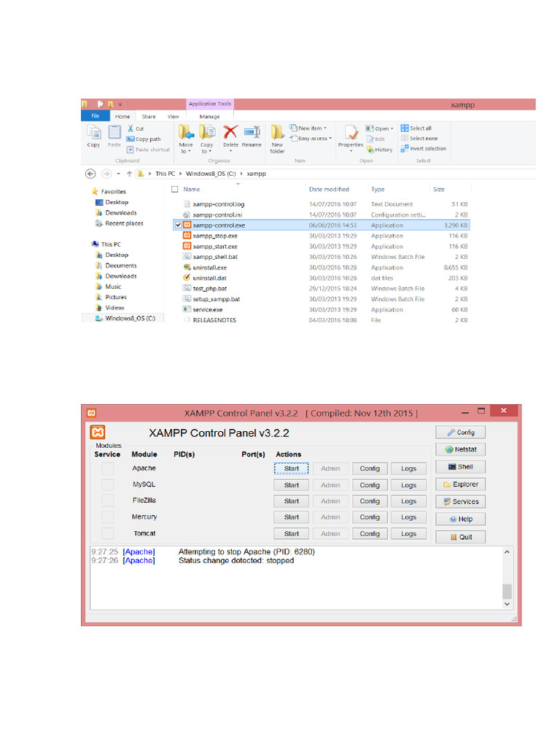Go up one folder level arrow

[x=129, y=174]
